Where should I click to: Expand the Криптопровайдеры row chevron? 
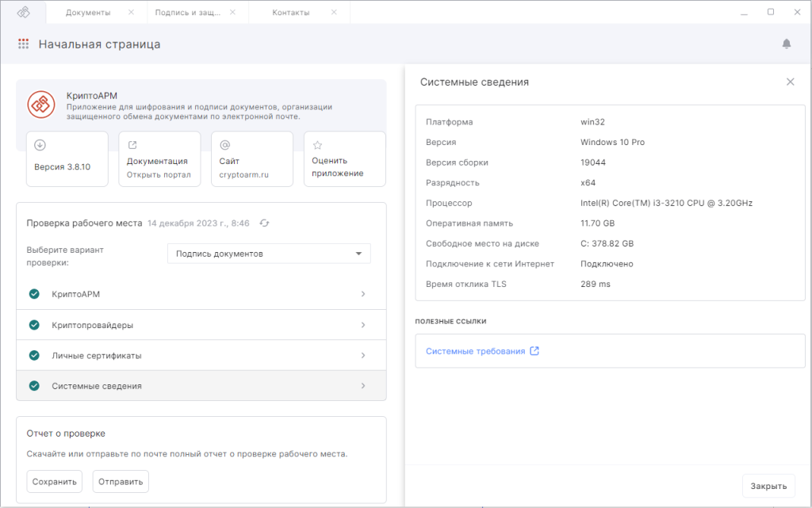point(363,325)
